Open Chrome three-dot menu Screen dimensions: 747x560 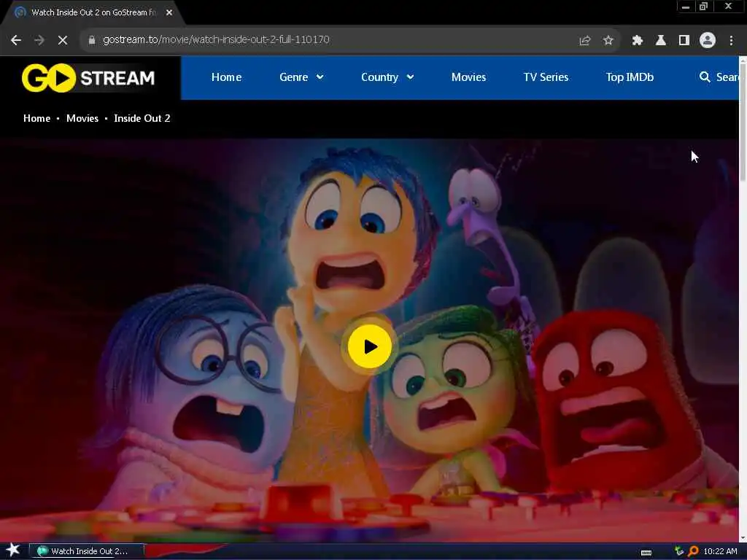click(731, 40)
